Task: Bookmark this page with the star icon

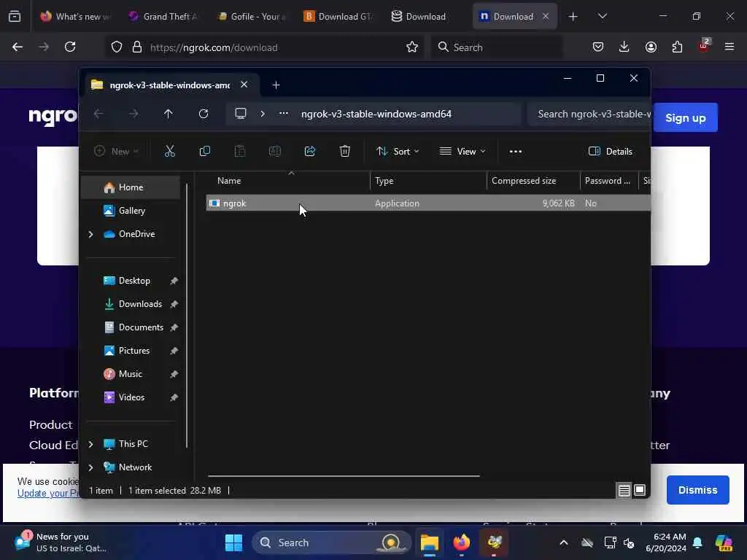Action: [412, 47]
